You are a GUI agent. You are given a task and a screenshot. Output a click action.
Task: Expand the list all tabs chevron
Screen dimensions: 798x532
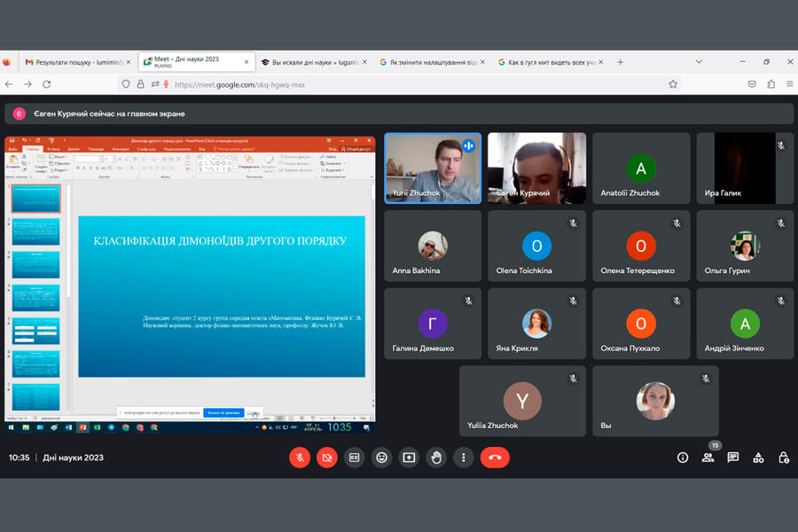pos(699,61)
